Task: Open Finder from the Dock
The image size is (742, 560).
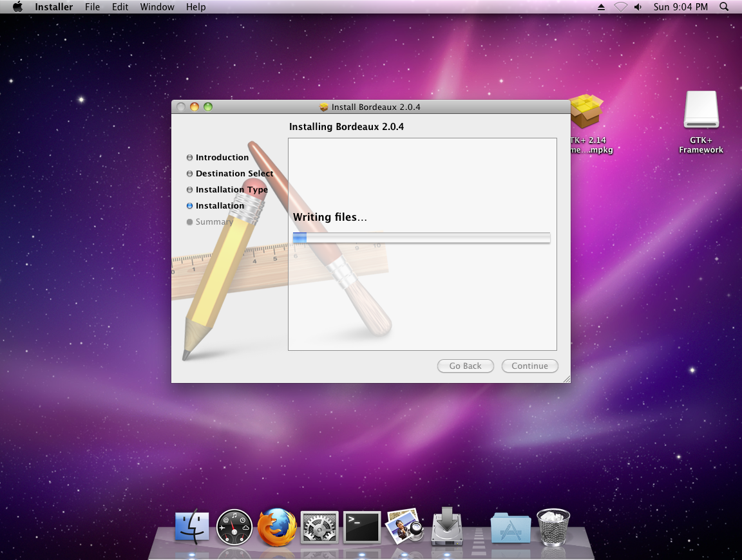Action: (x=192, y=526)
